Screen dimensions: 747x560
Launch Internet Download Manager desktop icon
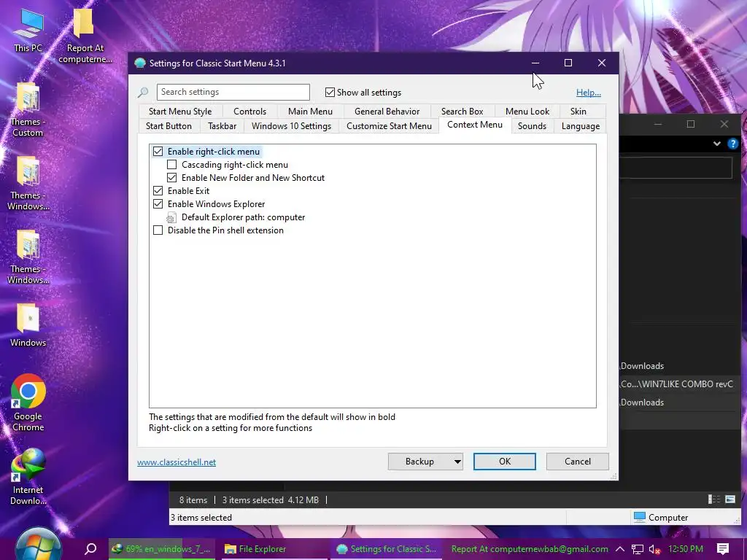coord(28,476)
